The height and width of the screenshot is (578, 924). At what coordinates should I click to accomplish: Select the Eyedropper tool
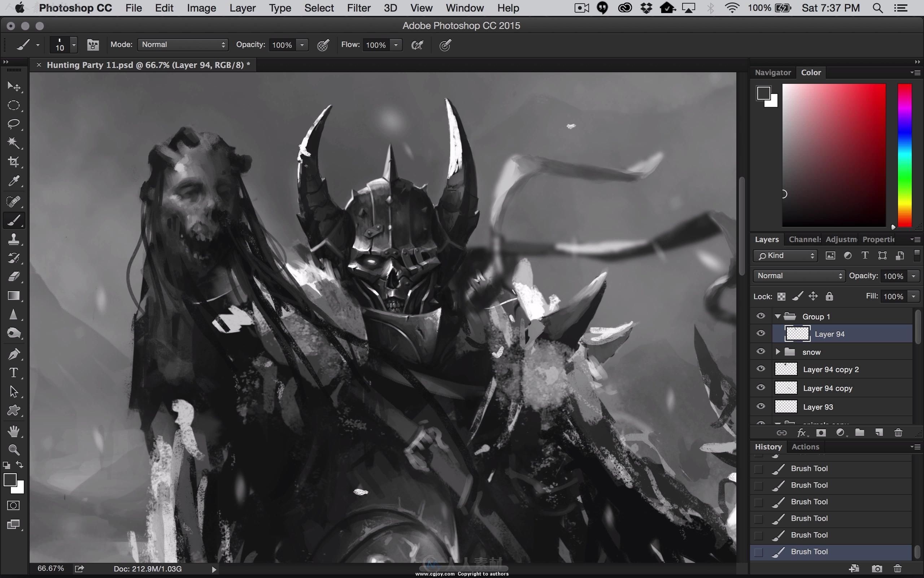(14, 181)
